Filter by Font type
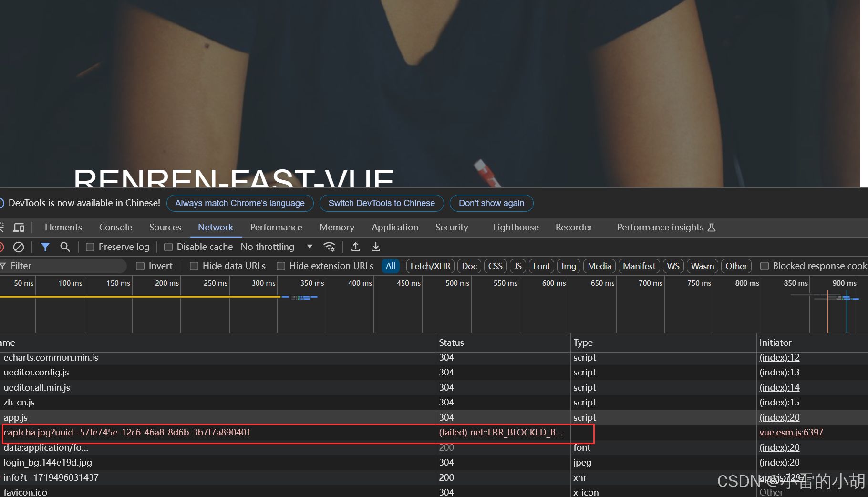The image size is (868, 497). pos(541,266)
